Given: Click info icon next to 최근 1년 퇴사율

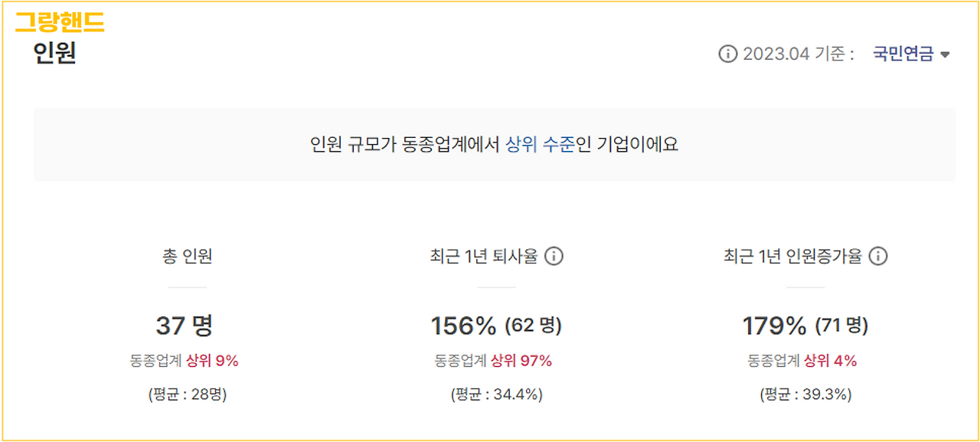Looking at the screenshot, I should click(554, 257).
